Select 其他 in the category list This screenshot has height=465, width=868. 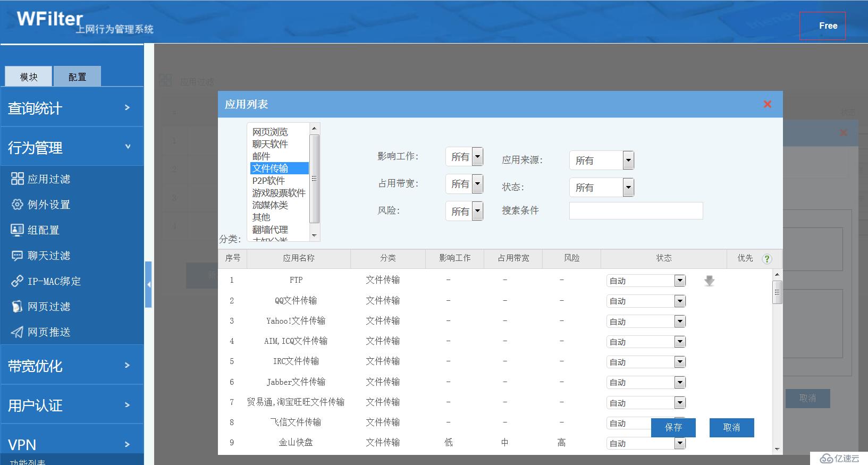pyautogui.click(x=279, y=217)
